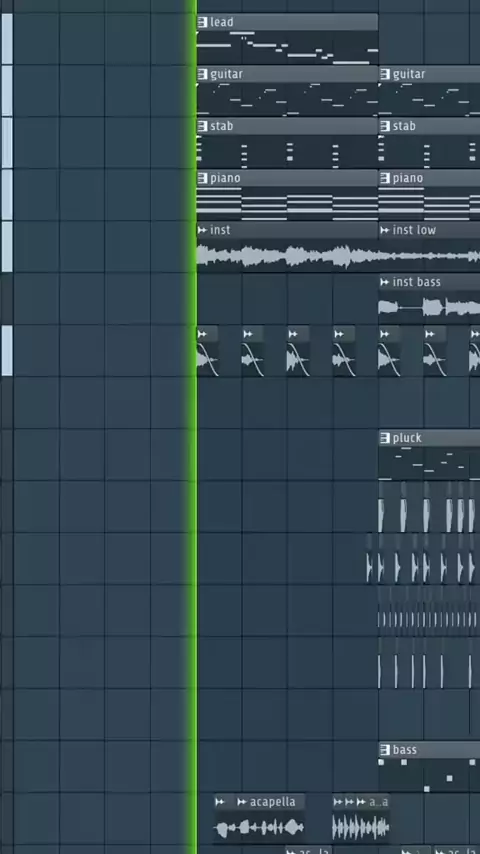
Task: Select the acapella clip title
Action: [272, 802]
